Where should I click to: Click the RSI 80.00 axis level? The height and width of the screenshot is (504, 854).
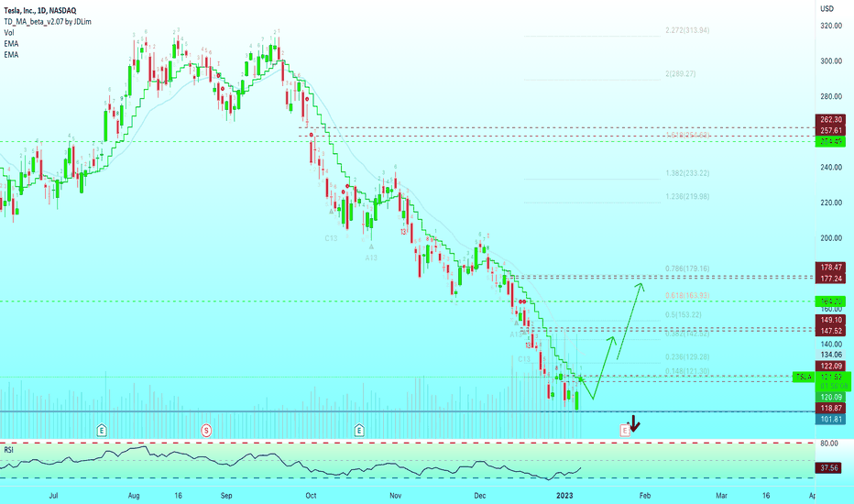pos(829,444)
